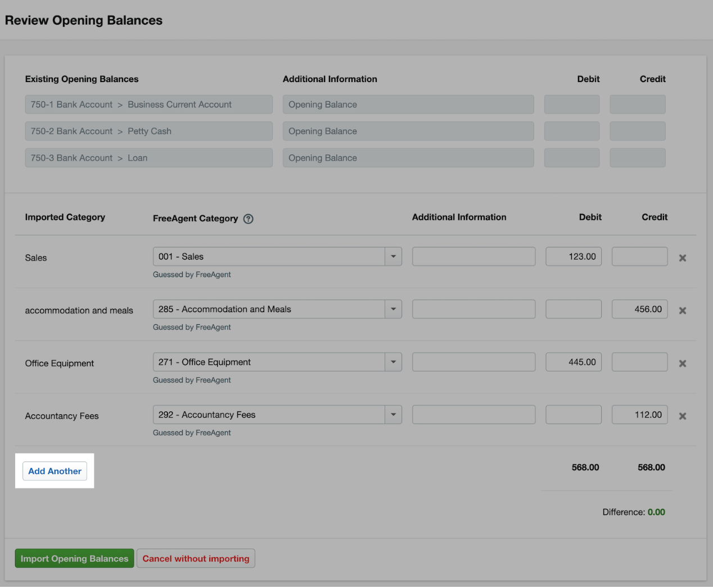Open the FreeAgent Category help icon
The width and height of the screenshot is (713, 588).
[x=248, y=219]
